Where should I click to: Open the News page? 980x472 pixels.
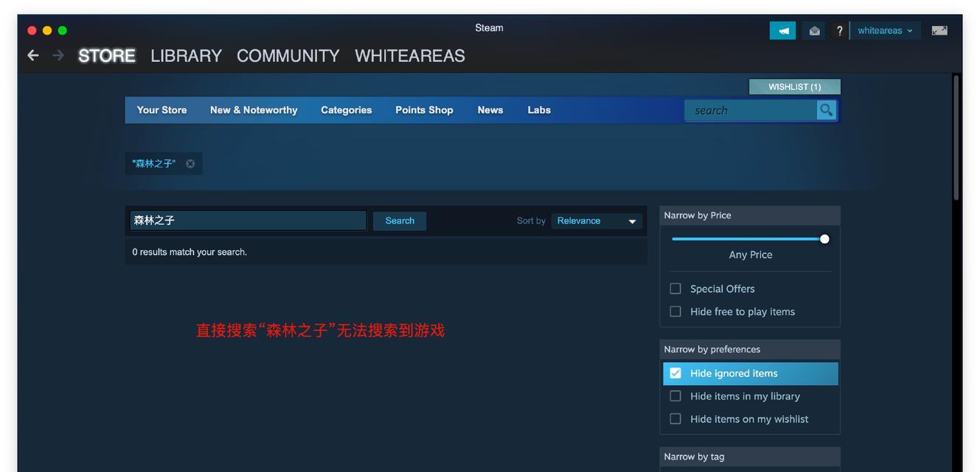pos(490,110)
